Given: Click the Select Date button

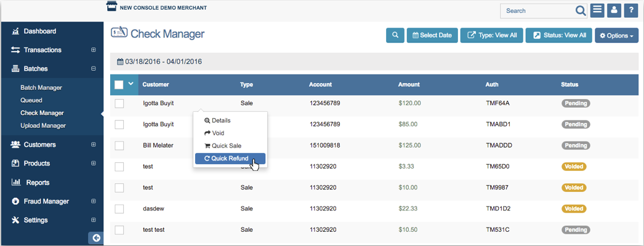Looking at the screenshot, I should click(x=432, y=35).
